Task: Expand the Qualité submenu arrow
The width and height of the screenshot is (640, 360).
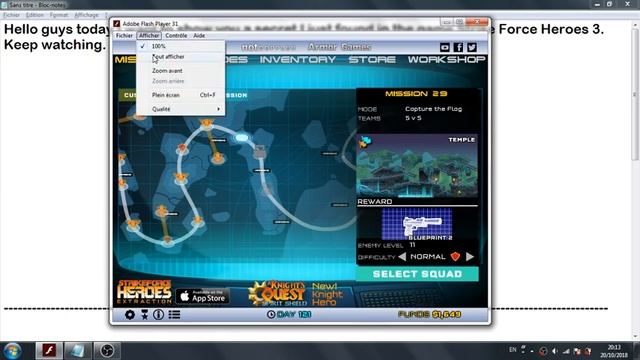Action: pyautogui.click(x=219, y=109)
